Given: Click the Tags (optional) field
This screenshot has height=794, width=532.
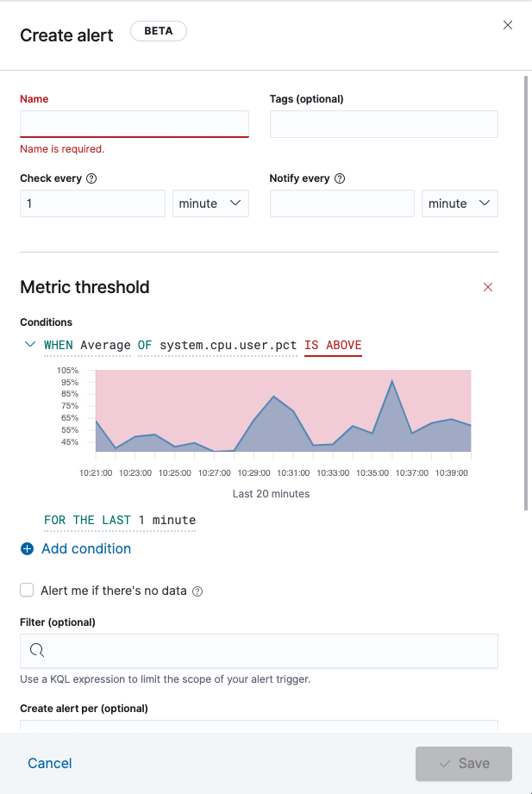Looking at the screenshot, I should click(383, 123).
